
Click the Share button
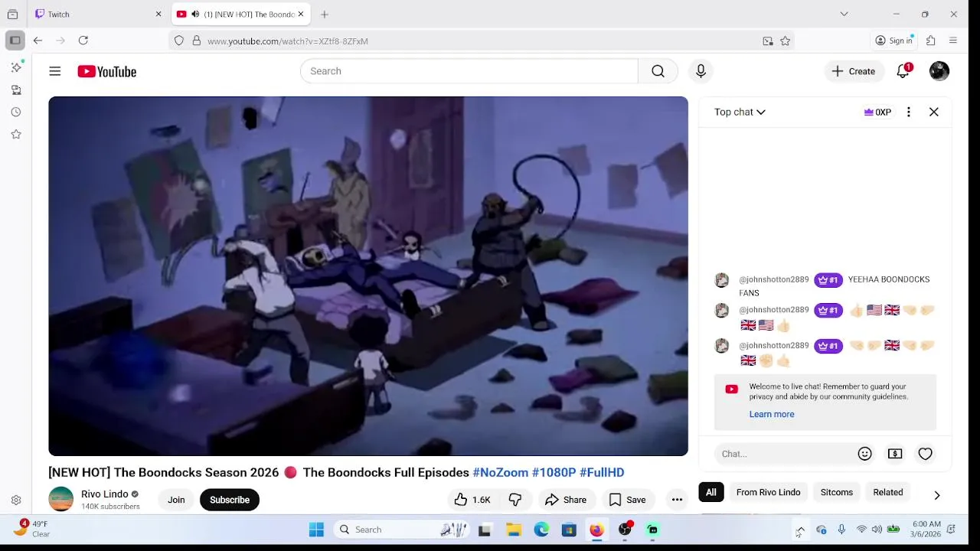[x=565, y=500]
